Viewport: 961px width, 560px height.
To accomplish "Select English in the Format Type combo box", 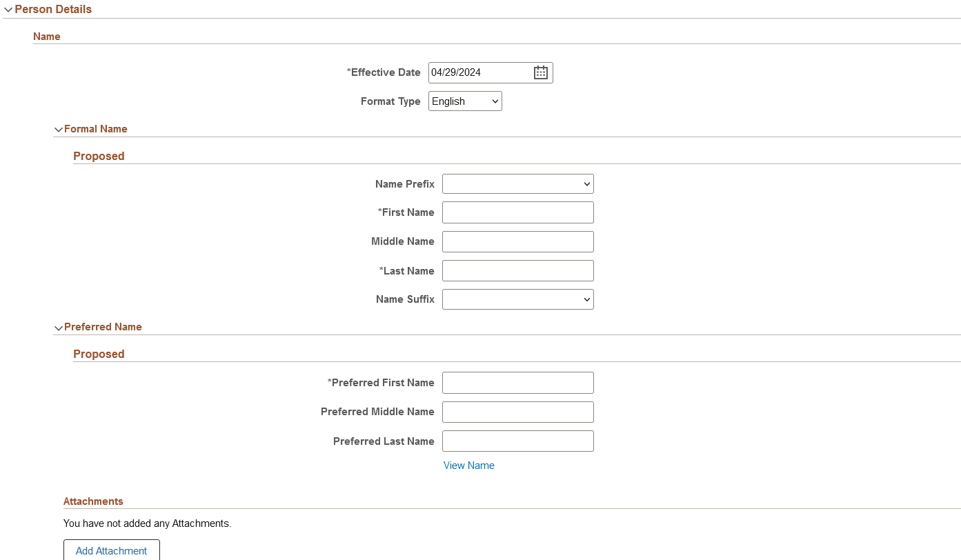I will tap(465, 101).
